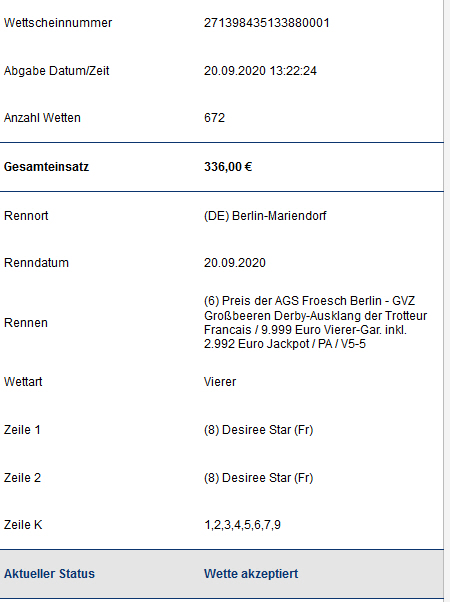
Task: Select the Wettscheinnummer value 271398435133880001
Action: 266,23
